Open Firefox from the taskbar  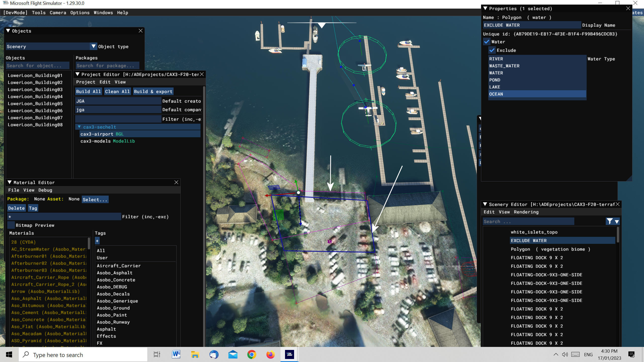(271, 354)
